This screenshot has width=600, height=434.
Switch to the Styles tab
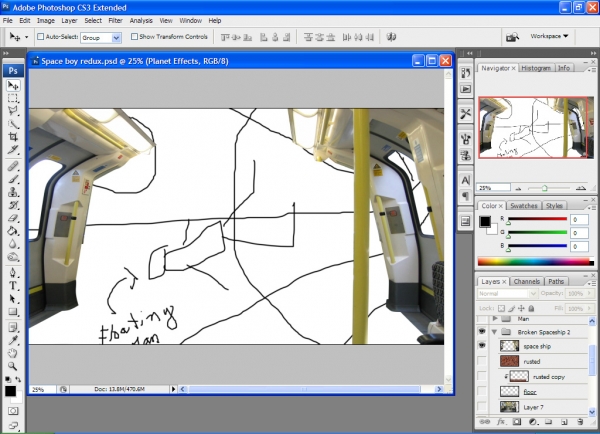tap(554, 206)
